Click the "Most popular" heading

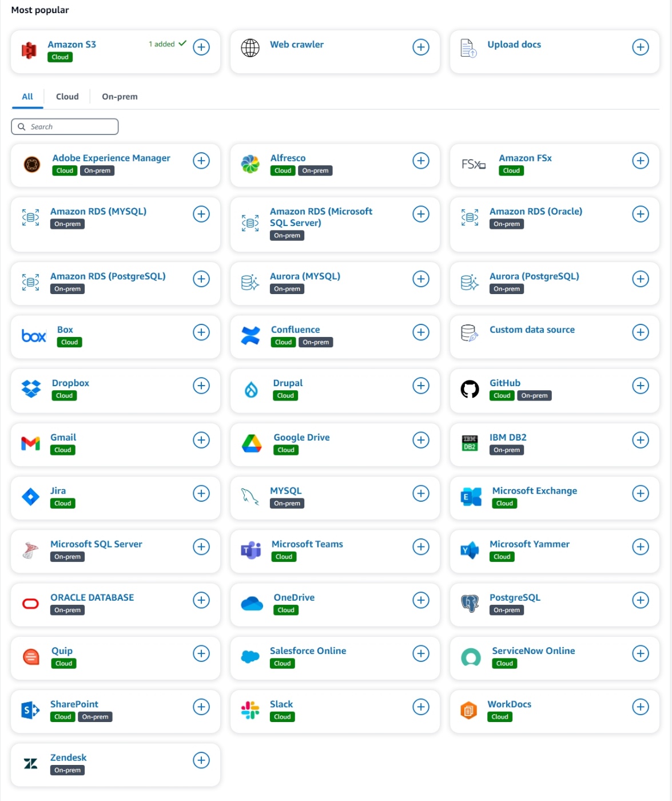tap(40, 10)
